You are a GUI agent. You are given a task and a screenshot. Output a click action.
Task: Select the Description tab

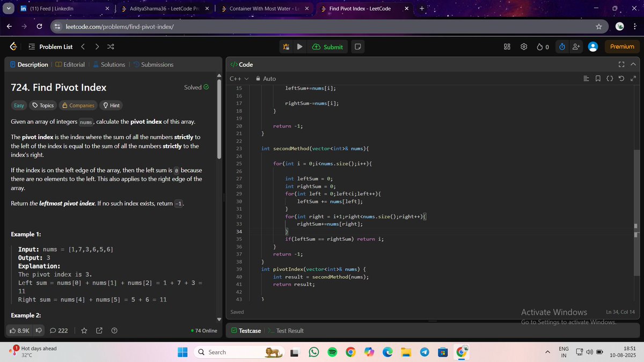point(29,64)
